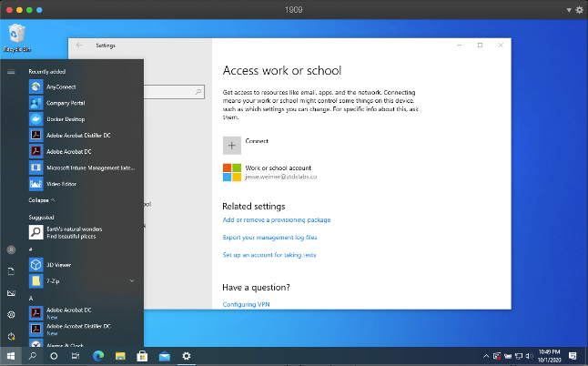Screen dimensions: 588x366
Task: Open Pictures from Start sidebar
Action: 11,293
